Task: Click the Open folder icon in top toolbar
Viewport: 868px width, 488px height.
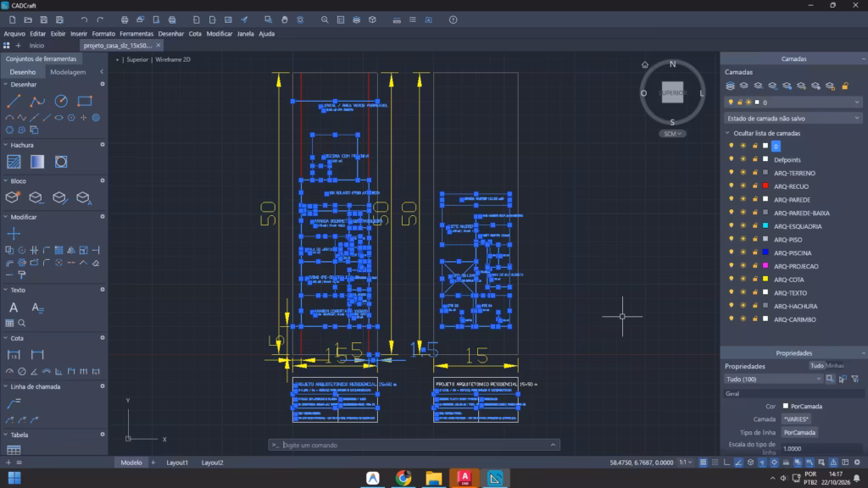Action: point(28,20)
